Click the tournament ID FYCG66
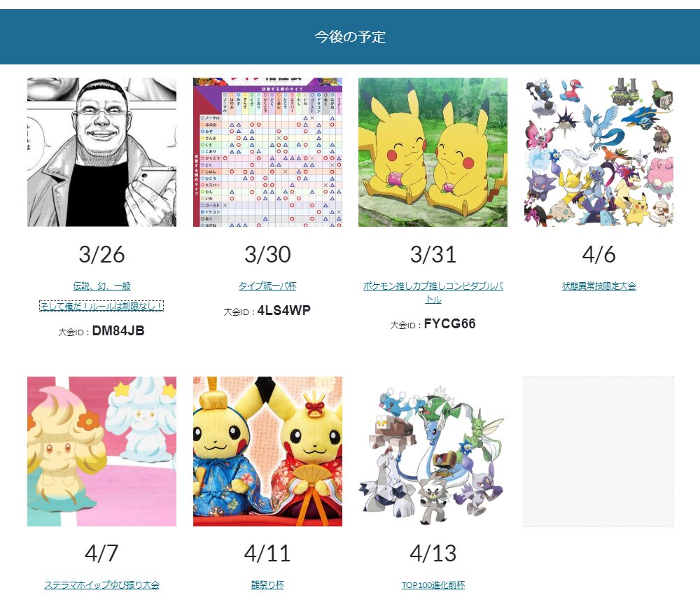Viewport: 700px width, 616px height. click(x=449, y=323)
